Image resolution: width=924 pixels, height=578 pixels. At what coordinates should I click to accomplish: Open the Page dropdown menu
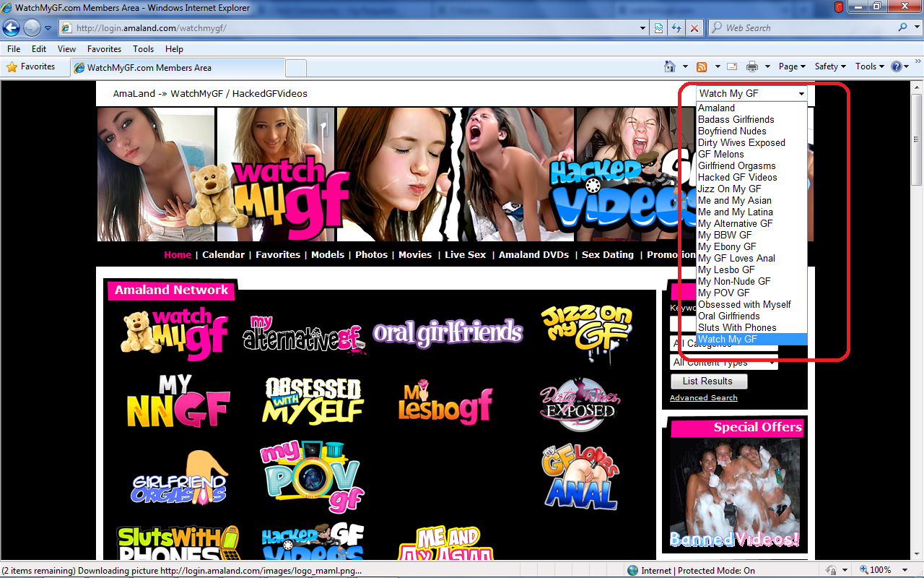(792, 66)
